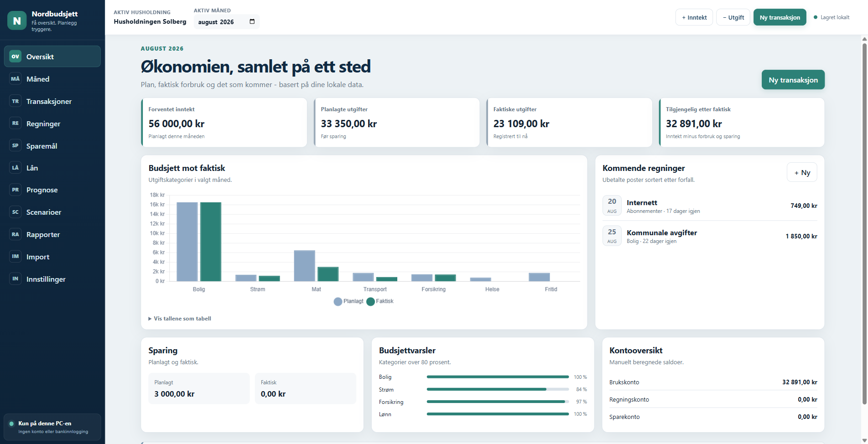Screen dimensions: 868x444
Task: Navigate to Regninger
Action: pyautogui.click(x=52, y=124)
